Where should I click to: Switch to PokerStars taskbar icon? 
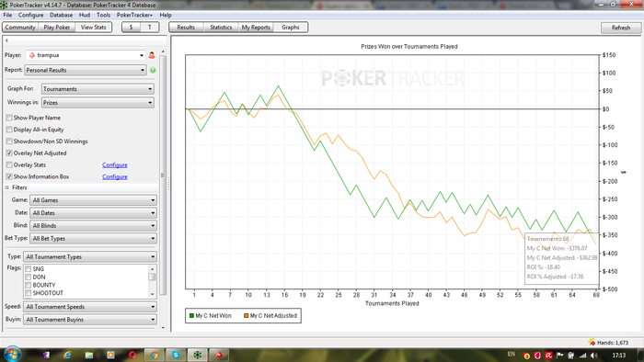pyautogui.click(x=219, y=355)
